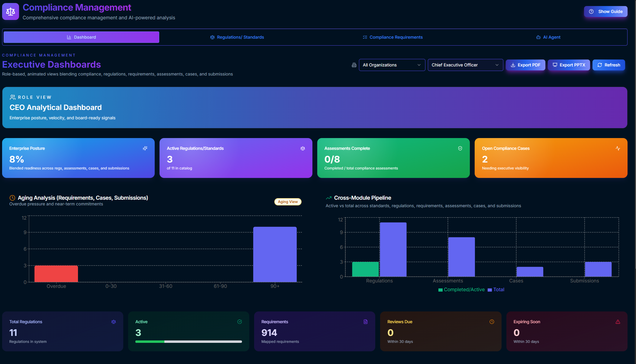Click the Completed/Active legend swatch
This screenshot has height=364, width=636.
pos(441,290)
